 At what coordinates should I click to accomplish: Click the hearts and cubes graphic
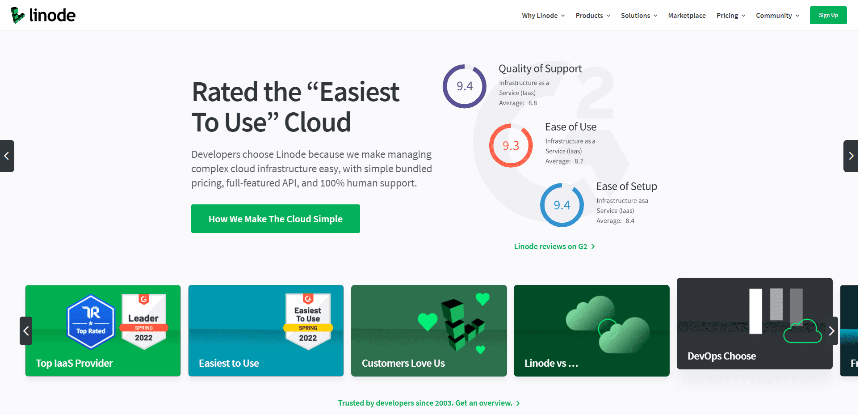(x=454, y=323)
